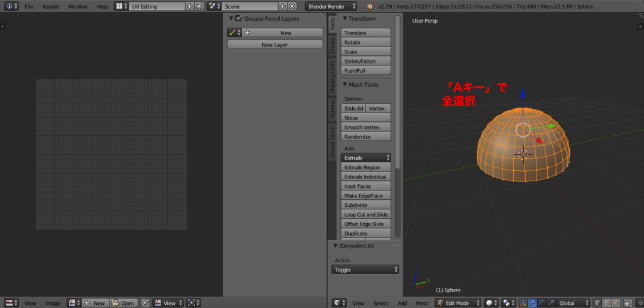Open the Render menu
Screen dimensions: 644x308
click(x=50, y=6)
